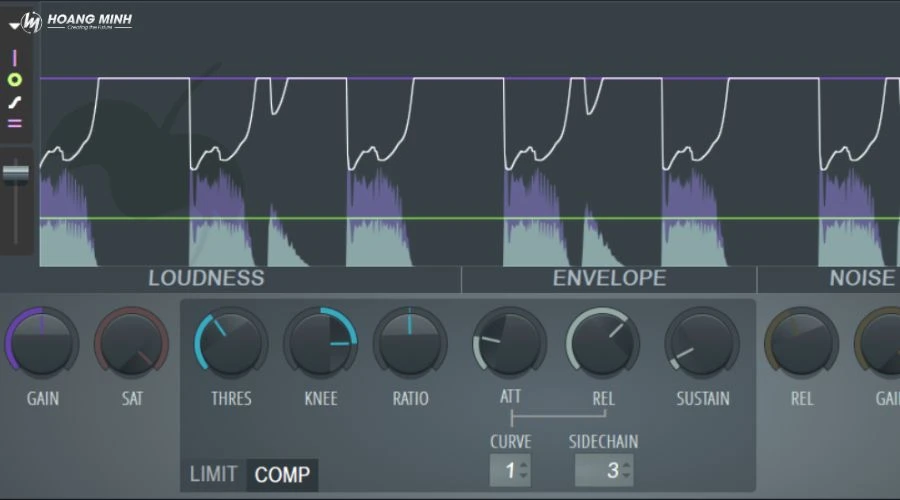This screenshot has width=900, height=500.
Task: Switch to LIMIT mode
Action: pyautogui.click(x=214, y=475)
